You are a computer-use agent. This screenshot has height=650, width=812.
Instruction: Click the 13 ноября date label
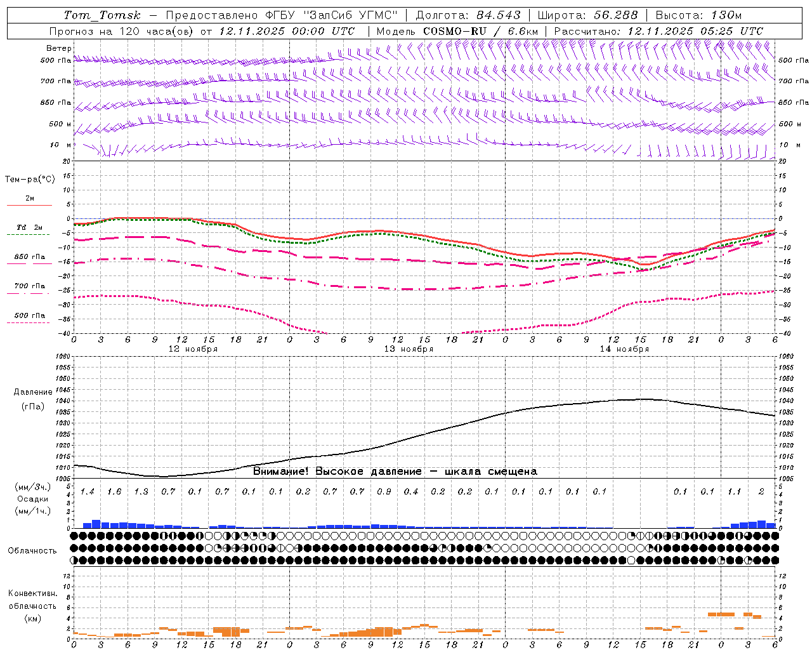tap(409, 348)
